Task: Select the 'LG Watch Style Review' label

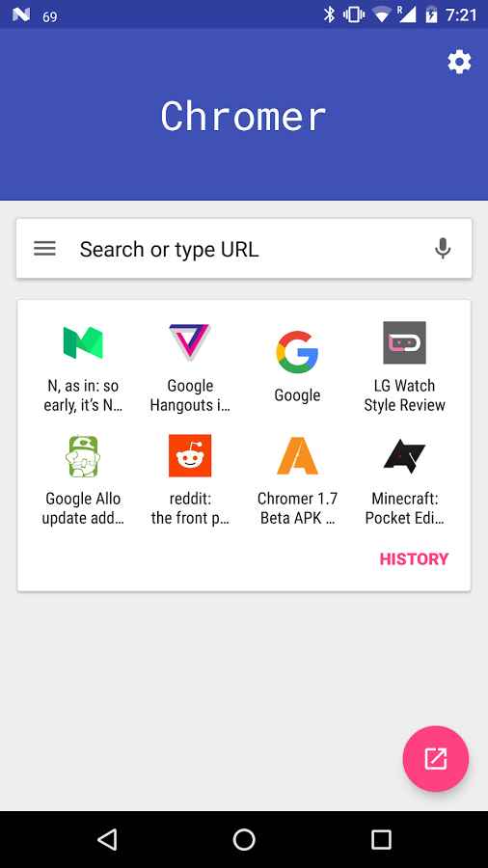Action: (404, 395)
